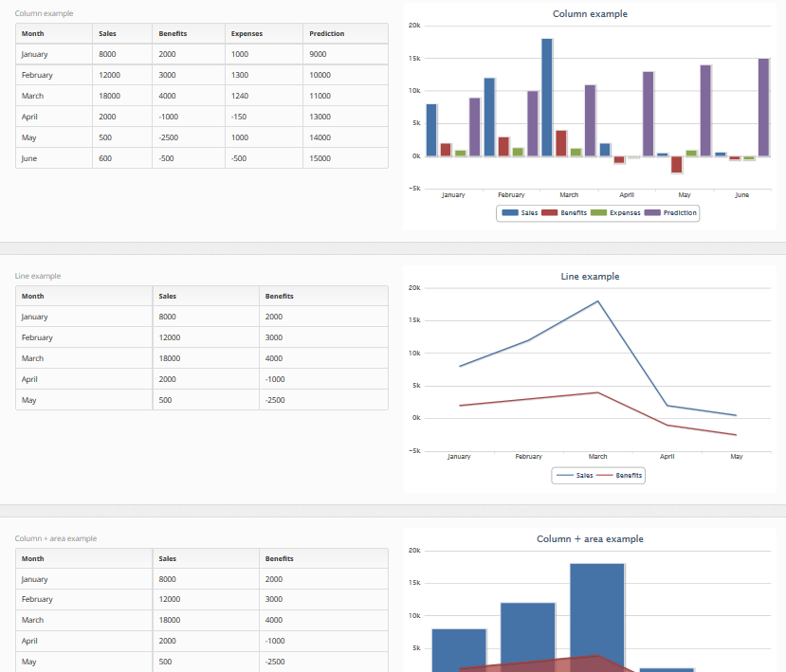Click the "Column + area example" chart title
Image resolution: width=786 pixels, height=672 pixels.
click(x=590, y=539)
